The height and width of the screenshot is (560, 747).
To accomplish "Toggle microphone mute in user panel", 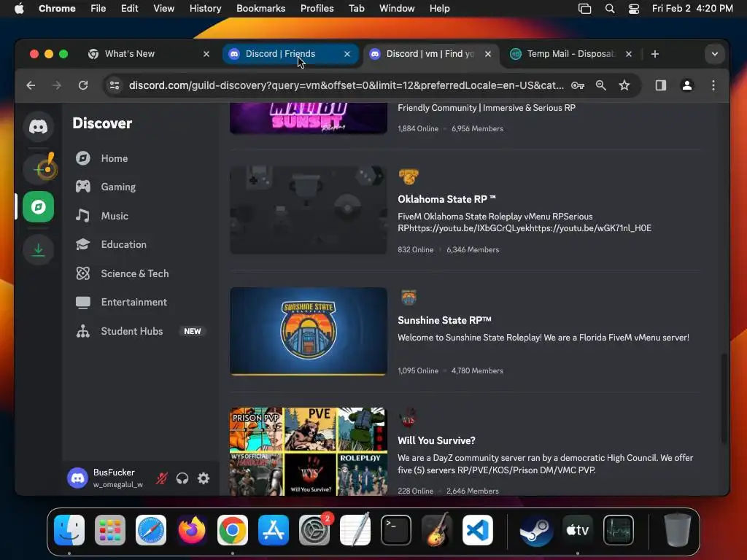I will coord(161,478).
